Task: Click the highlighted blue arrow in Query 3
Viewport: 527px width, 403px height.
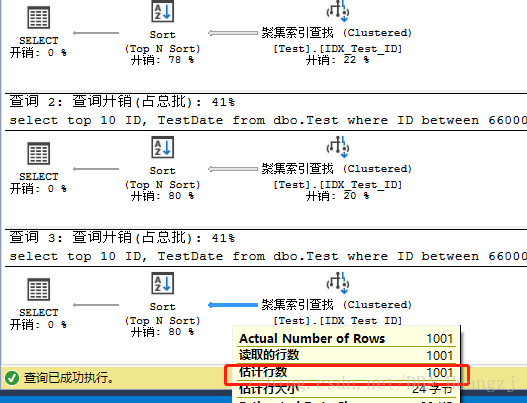Action: (233, 305)
